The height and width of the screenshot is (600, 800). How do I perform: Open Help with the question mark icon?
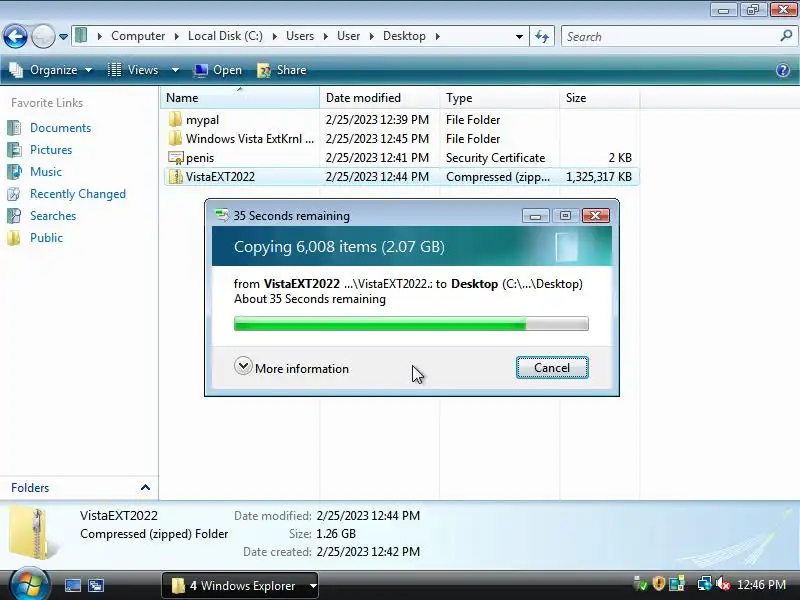tap(783, 70)
